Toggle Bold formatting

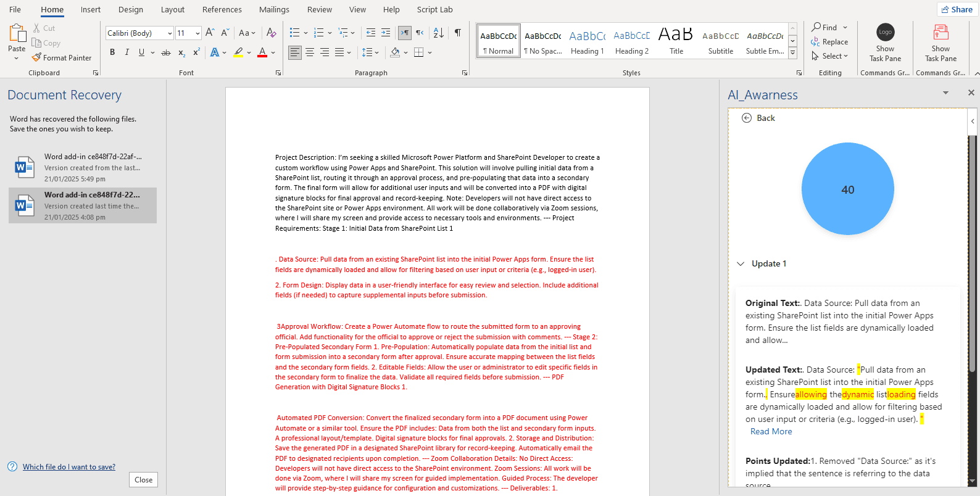coord(112,52)
